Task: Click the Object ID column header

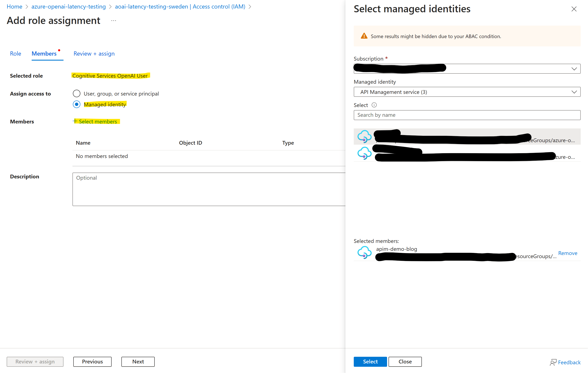Action: 191,143
